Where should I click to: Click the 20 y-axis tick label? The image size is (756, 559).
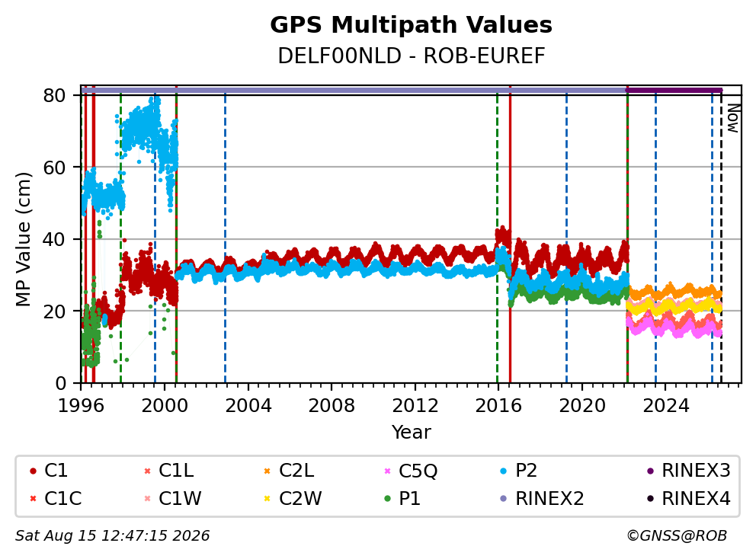pyautogui.click(x=54, y=311)
